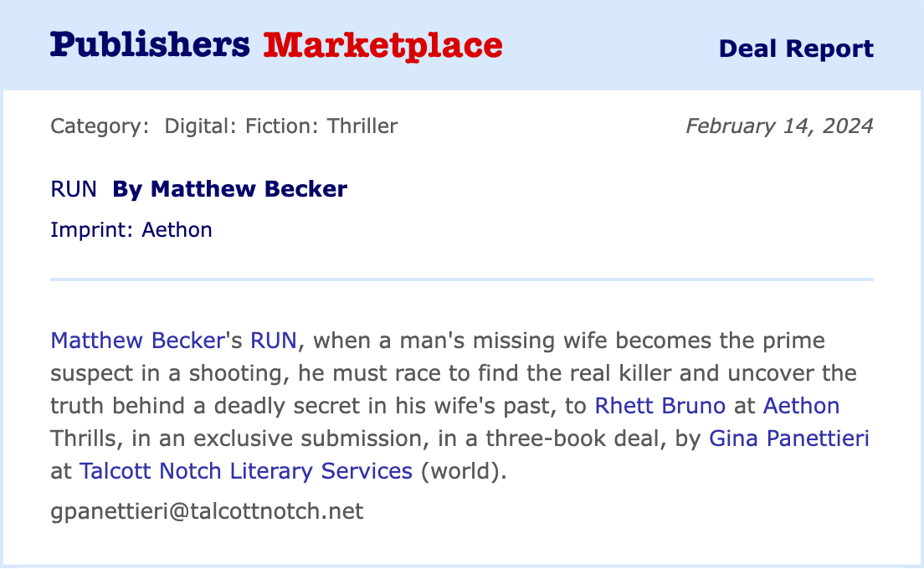Image resolution: width=924 pixels, height=569 pixels.
Task: Visit the Aethon link before Thrills
Action: pyautogui.click(x=801, y=406)
